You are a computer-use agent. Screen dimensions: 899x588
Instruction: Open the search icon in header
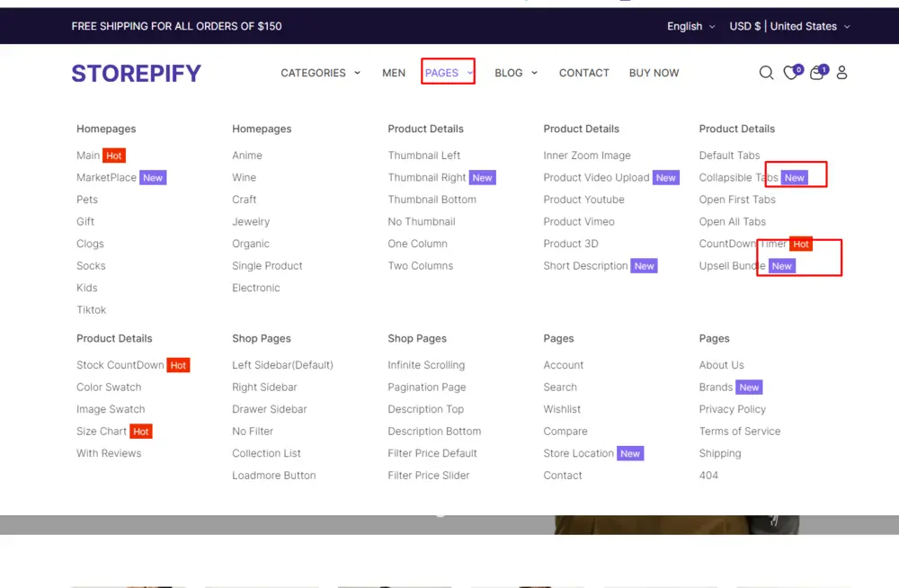coord(766,73)
